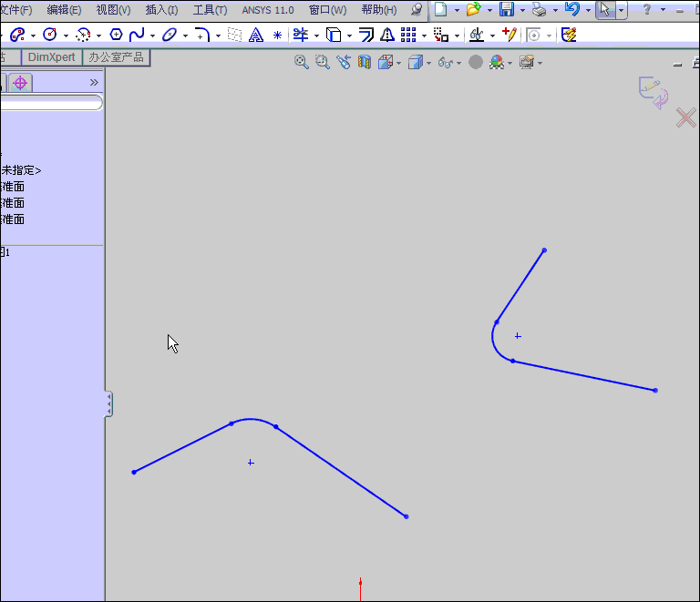The width and height of the screenshot is (700, 602).
Task: Click the repair sketch pencil icon
Action: (x=510, y=35)
